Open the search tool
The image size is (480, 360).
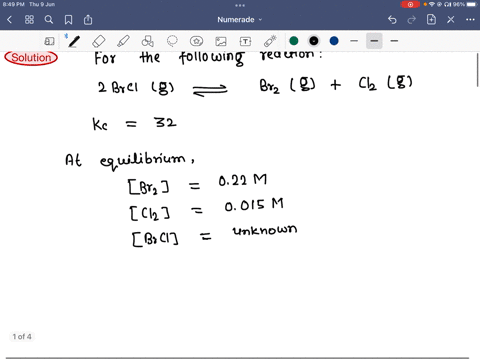tap(49, 20)
